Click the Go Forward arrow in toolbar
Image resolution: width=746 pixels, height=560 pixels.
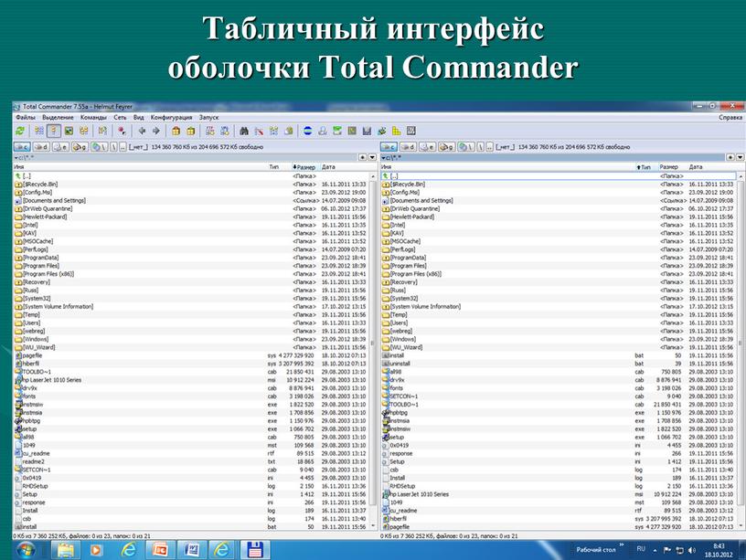(155, 131)
